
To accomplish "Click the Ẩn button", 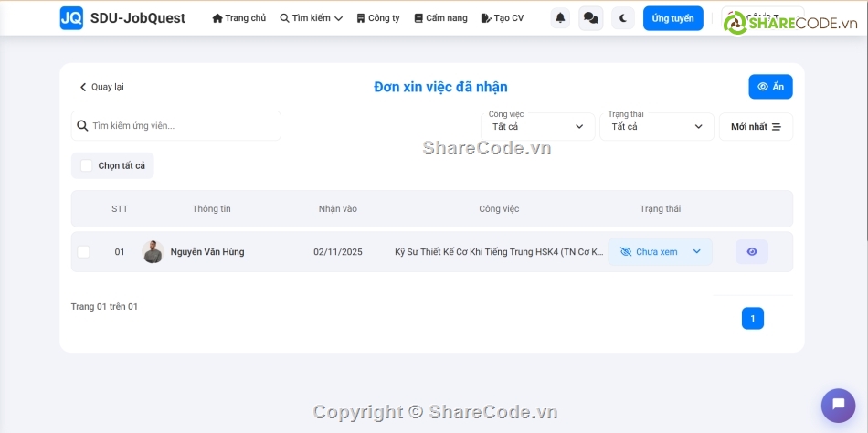I will click(x=770, y=87).
